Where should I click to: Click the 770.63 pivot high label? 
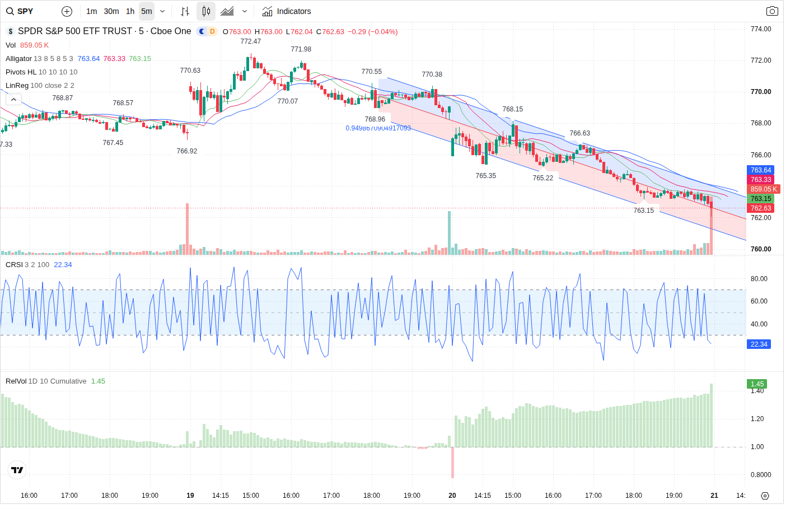(190, 71)
